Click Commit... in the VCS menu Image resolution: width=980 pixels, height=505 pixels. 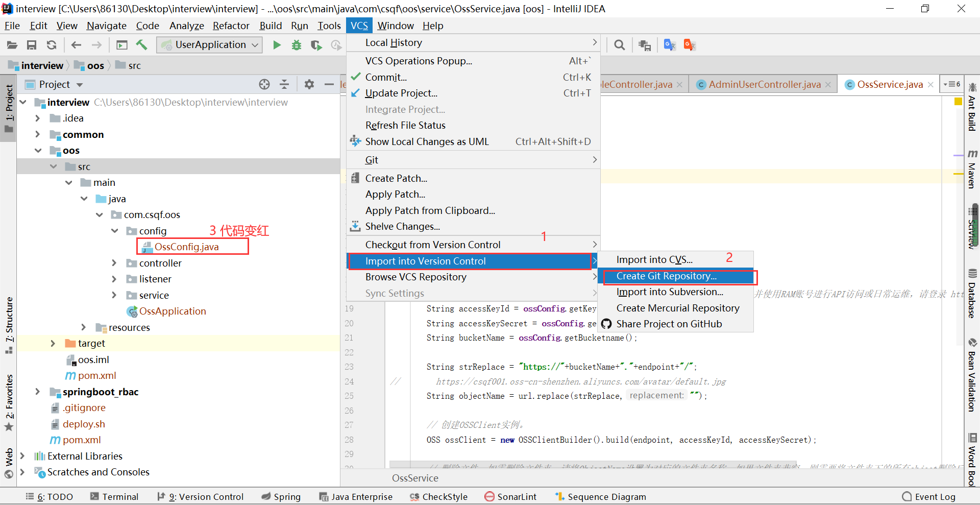[x=473, y=77]
